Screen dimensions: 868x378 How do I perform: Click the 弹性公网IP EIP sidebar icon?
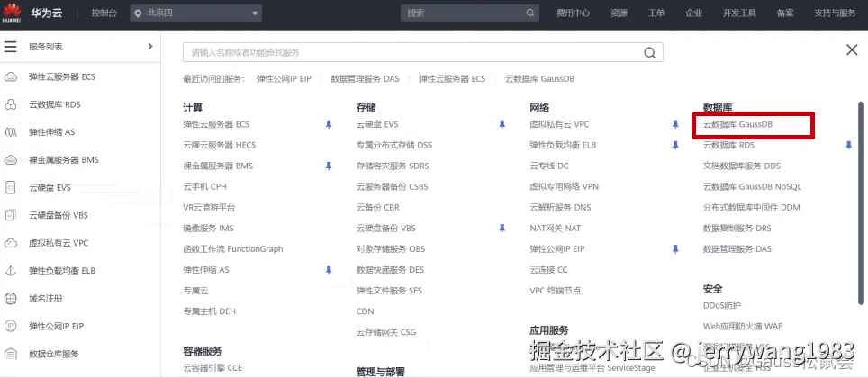pyautogui.click(x=11, y=326)
